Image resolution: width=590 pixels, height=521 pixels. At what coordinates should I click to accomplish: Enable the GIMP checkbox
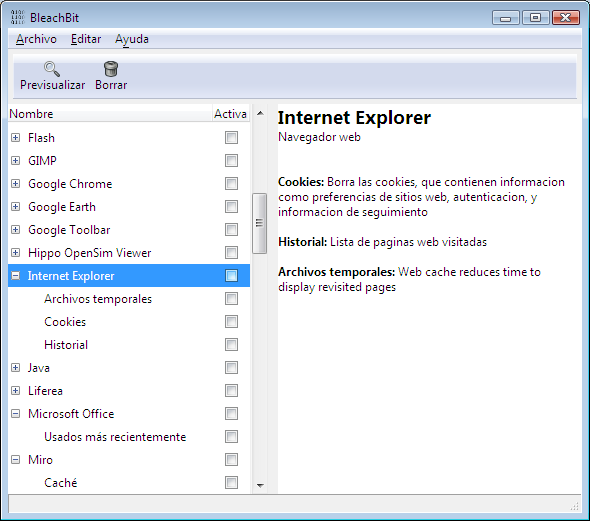click(x=231, y=161)
